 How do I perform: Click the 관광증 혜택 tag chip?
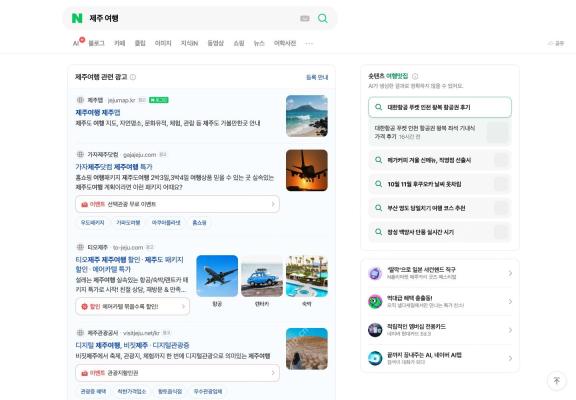pyautogui.click(x=93, y=392)
